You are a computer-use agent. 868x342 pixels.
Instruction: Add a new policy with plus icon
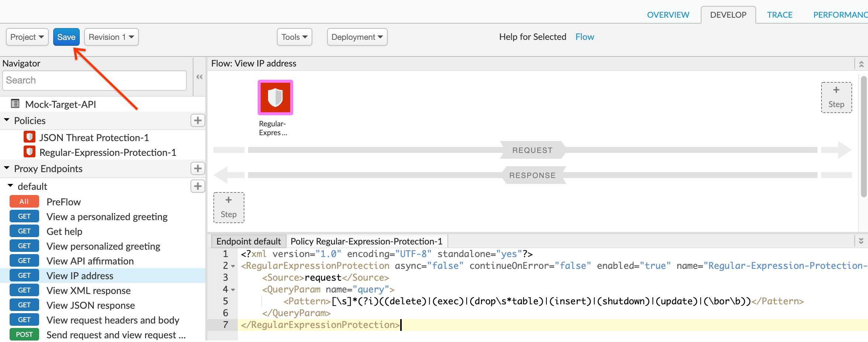click(198, 120)
